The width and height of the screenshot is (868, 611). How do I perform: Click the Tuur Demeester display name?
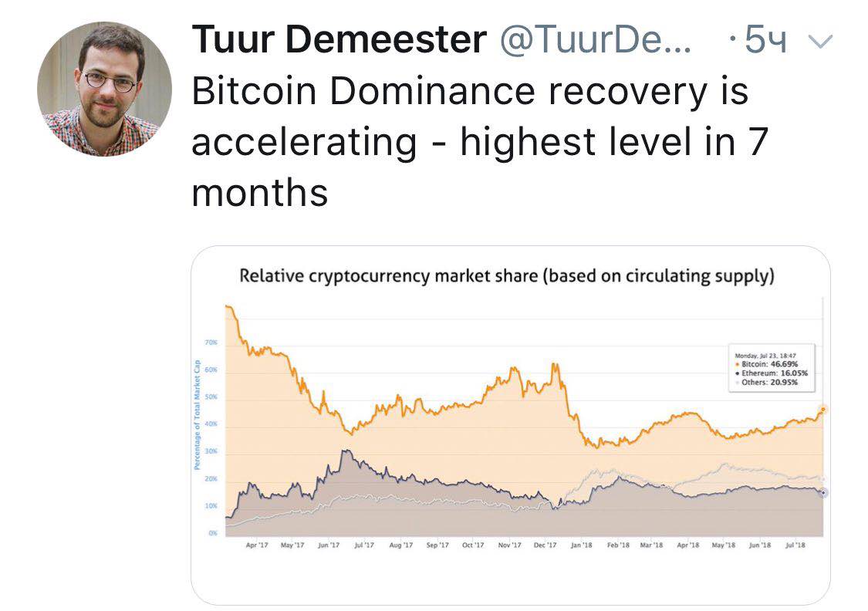(x=339, y=40)
